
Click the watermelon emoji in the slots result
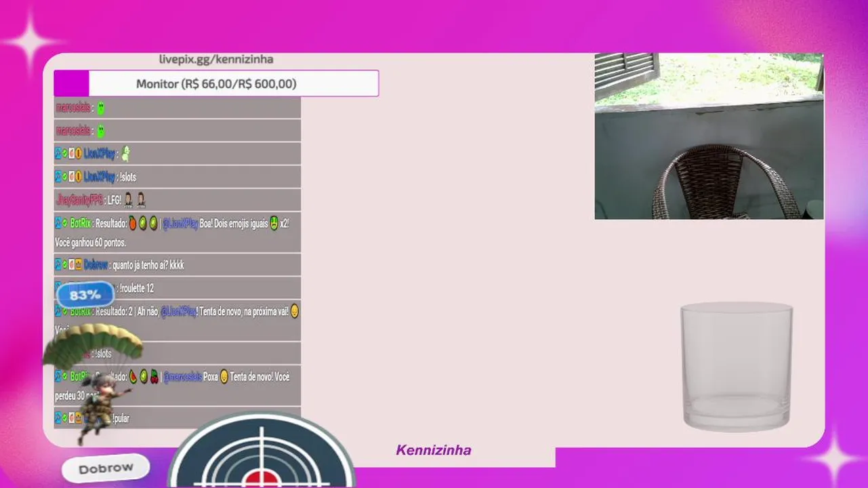coord(133,376)
